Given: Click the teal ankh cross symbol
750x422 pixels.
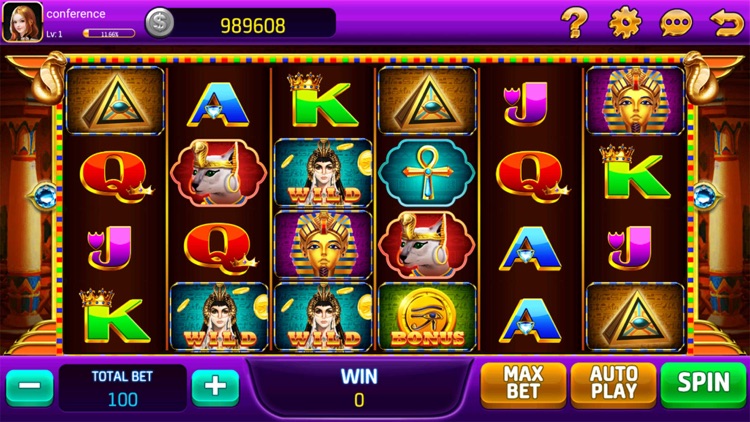Looking at the screenshot, I should [x=427, y=172].
